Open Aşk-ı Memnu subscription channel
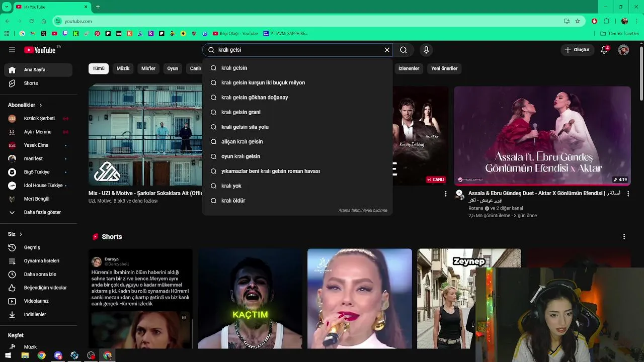The height and width of the screenshot is (362, 644). point(38,132)
